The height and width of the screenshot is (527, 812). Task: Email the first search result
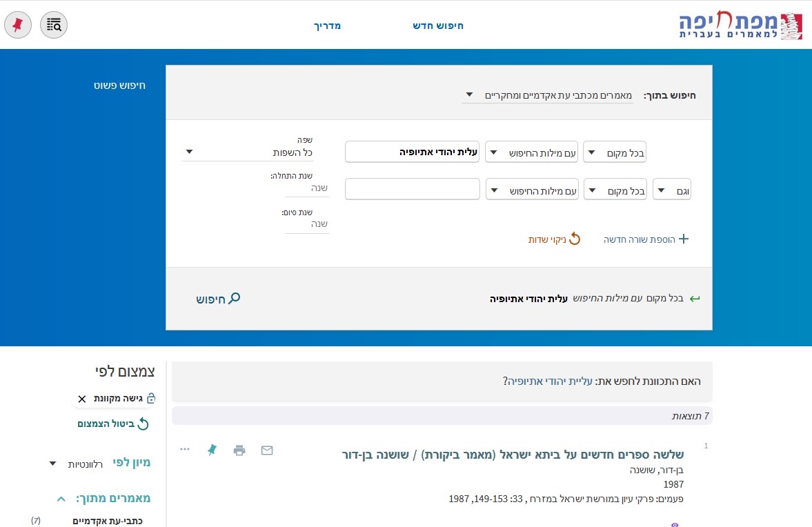[267, 450]
